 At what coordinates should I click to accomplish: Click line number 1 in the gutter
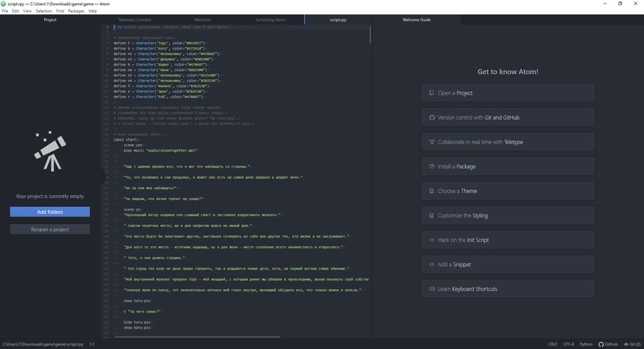(x=107, y=27)
